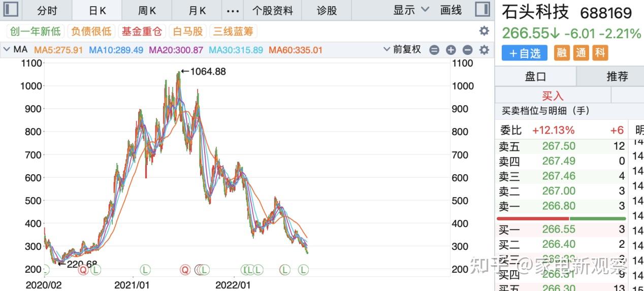Click the 卖二 267.00 ask row
This screenshot has height=291, width=644.
pos(562,191)
